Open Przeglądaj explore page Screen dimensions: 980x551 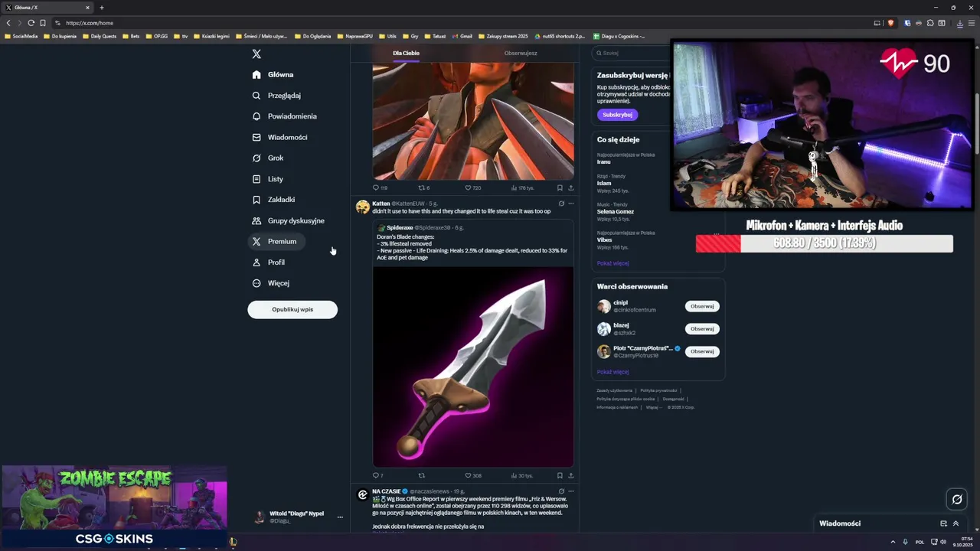[276, 96]
